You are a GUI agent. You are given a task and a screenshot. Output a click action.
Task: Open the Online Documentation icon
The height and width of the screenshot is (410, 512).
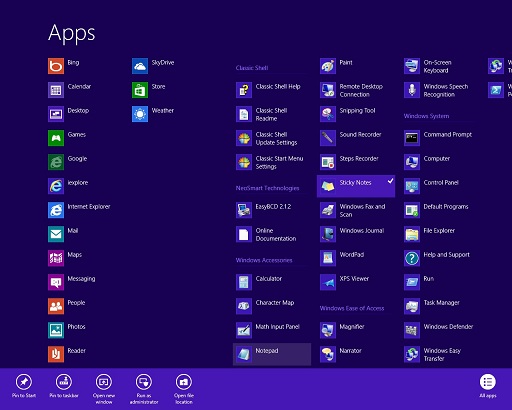[x=244, y=234]
